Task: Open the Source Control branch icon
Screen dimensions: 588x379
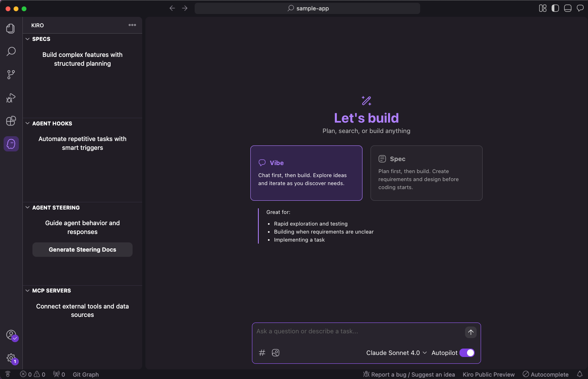Action: tap(11, 75)
